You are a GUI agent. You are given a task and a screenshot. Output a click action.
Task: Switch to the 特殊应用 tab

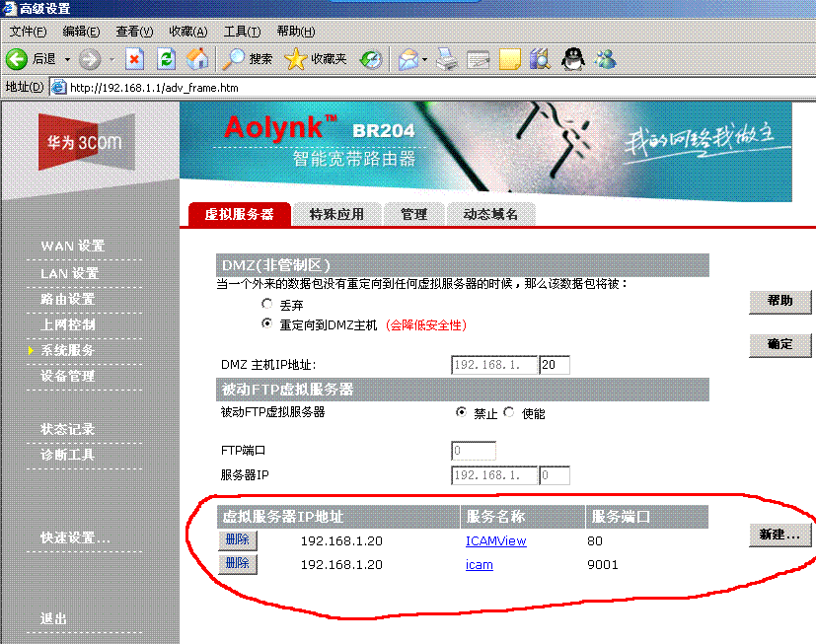(x=336, y=214)
